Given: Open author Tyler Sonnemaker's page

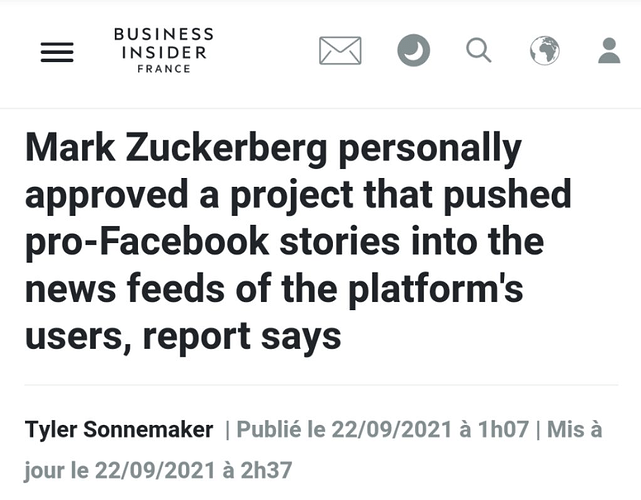Looking at the screenshot, I should click(119, 430).
